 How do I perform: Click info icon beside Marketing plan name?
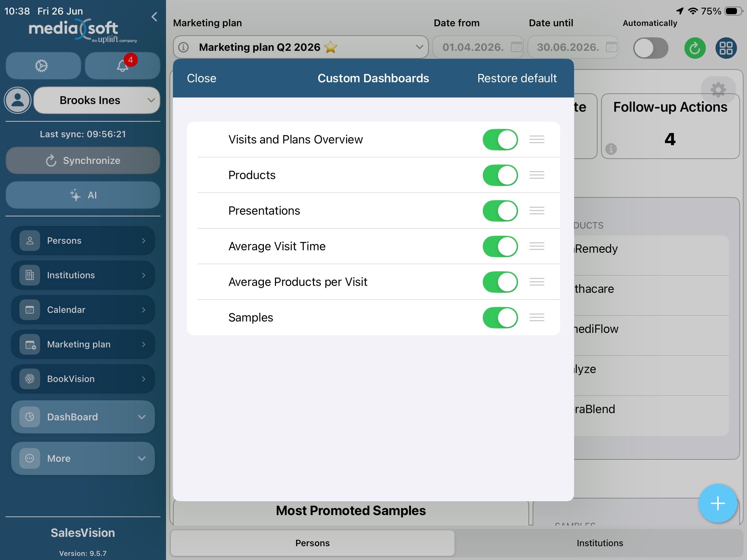[x=184, y=47]
